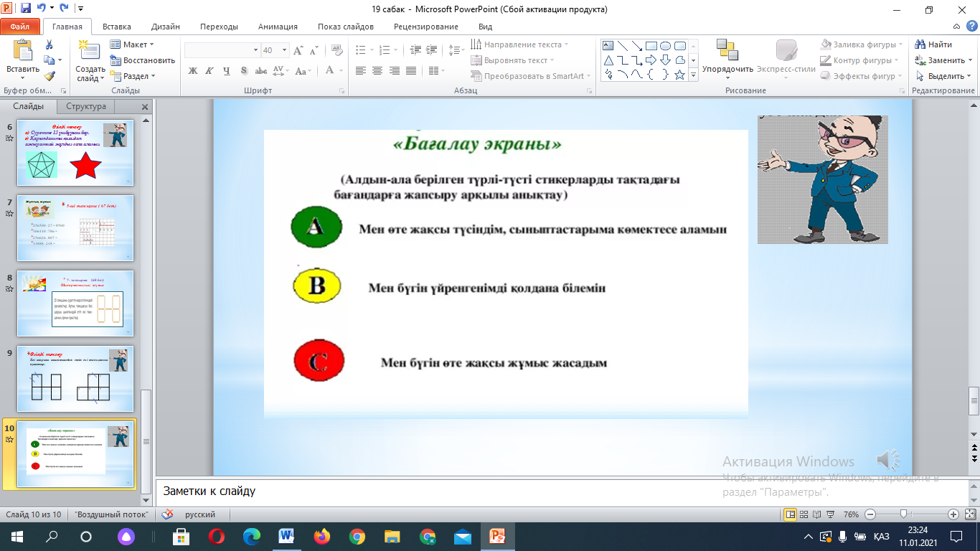Viewport: 980px width, 551px height.
Task: Open the Файл tab
Action: 20,27
